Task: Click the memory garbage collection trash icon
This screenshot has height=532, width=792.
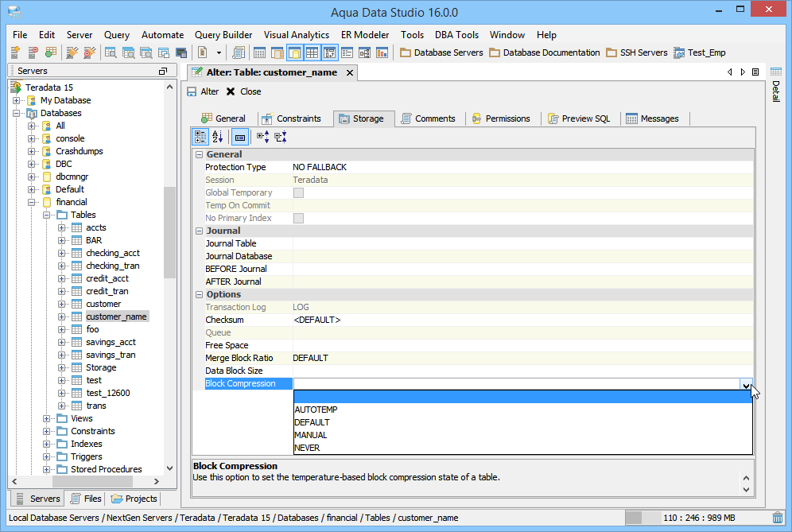Action: pyautogui.click(x=777, y=518)
